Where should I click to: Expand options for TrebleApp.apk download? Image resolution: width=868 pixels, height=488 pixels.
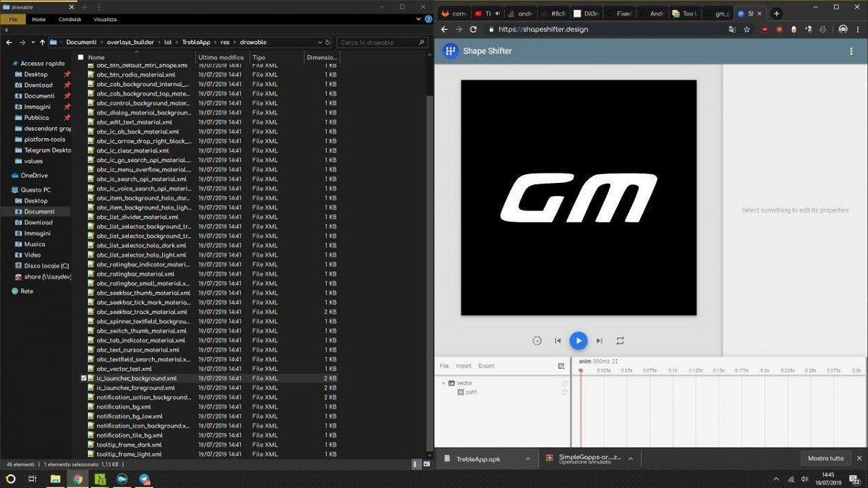coord(527,458)
